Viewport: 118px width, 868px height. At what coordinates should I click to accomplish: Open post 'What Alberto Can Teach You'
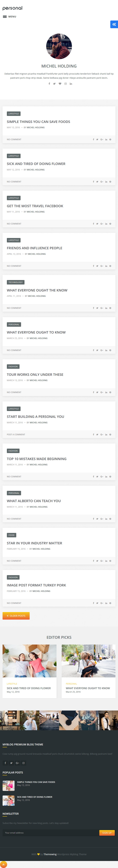[x=34, y=501]
